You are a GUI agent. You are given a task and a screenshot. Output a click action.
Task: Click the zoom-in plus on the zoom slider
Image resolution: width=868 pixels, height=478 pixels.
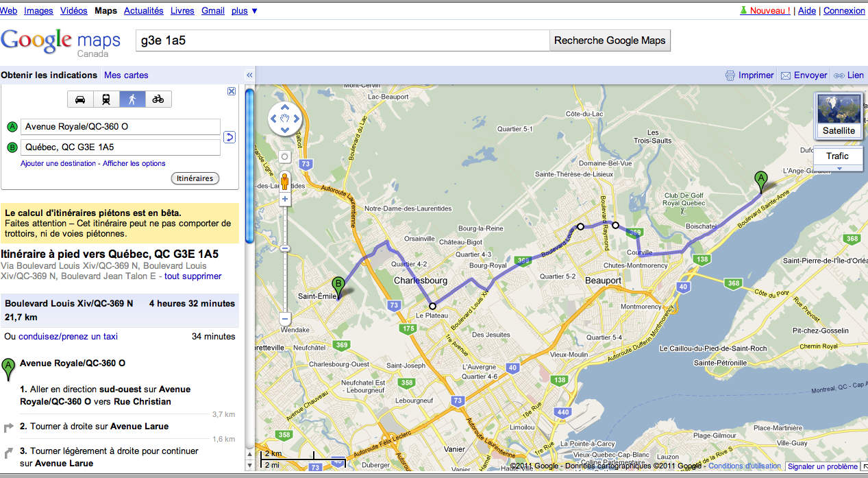click(284, 199)
